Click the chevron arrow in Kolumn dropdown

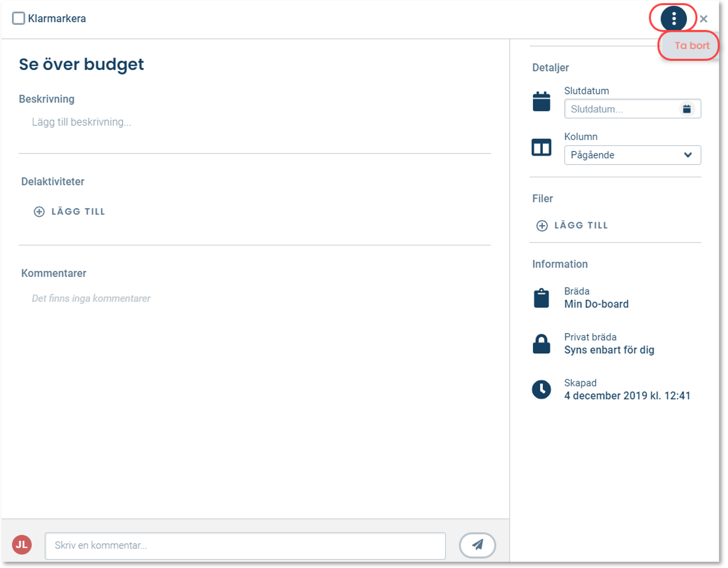click(688, 155)
